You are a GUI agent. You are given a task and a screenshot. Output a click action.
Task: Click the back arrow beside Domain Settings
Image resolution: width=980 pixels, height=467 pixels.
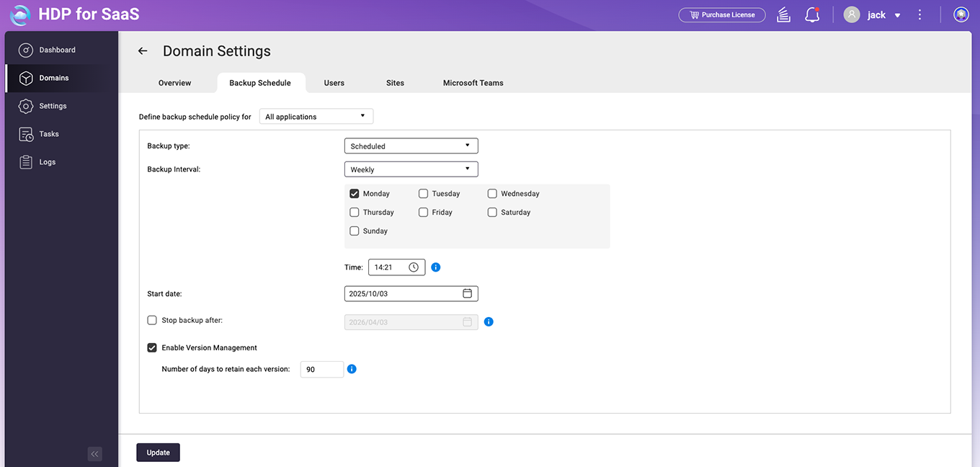tap(143, 51)
